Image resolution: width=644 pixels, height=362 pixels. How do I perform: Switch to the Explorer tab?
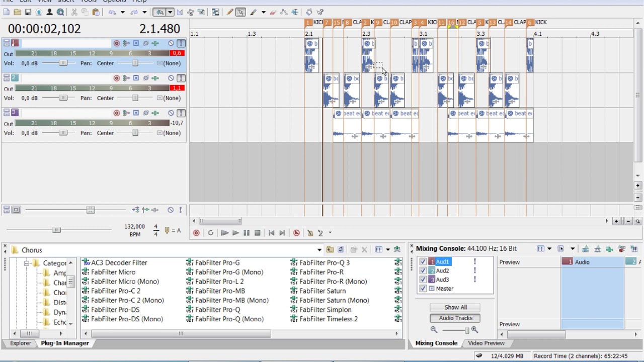click(x=21, y=343)
